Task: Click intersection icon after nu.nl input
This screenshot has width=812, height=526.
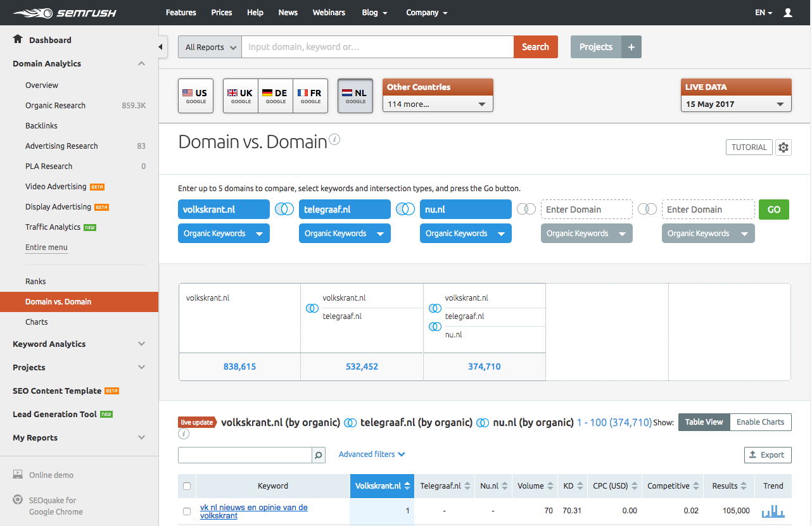Action: [526, 209]
